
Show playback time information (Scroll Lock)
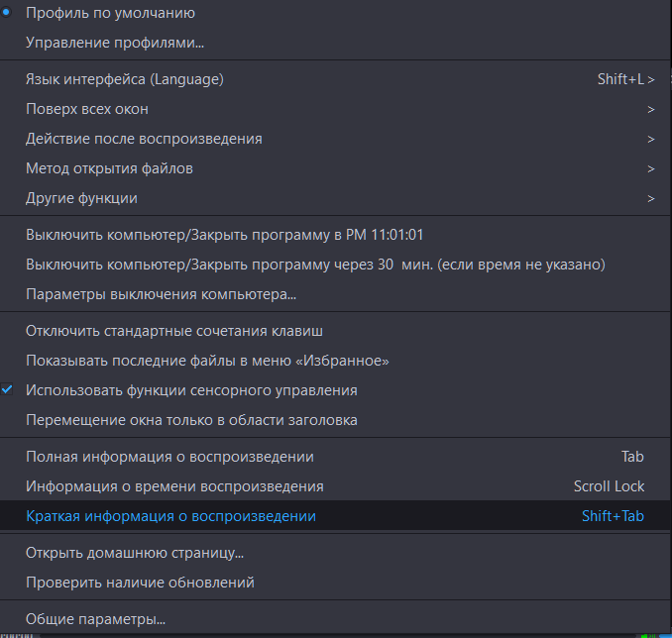click(x=174, y=486)
